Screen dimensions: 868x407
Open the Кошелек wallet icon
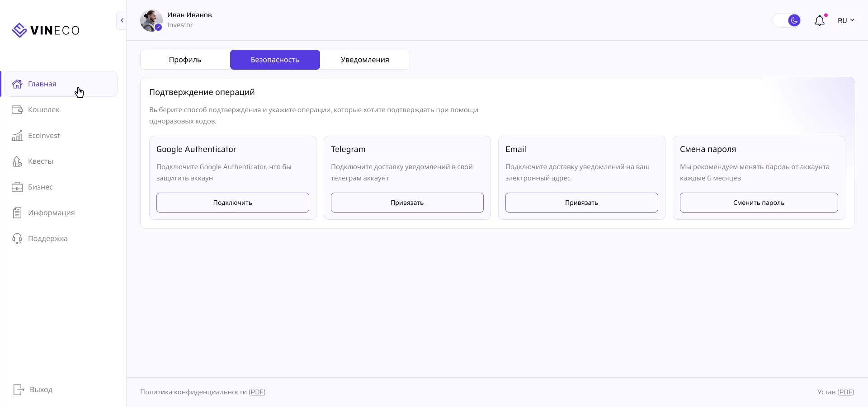coord(17,110)
